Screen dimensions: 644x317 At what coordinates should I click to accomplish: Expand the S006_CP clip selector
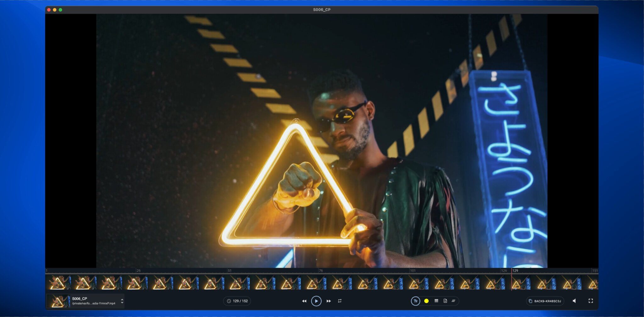tap(122, 301)
